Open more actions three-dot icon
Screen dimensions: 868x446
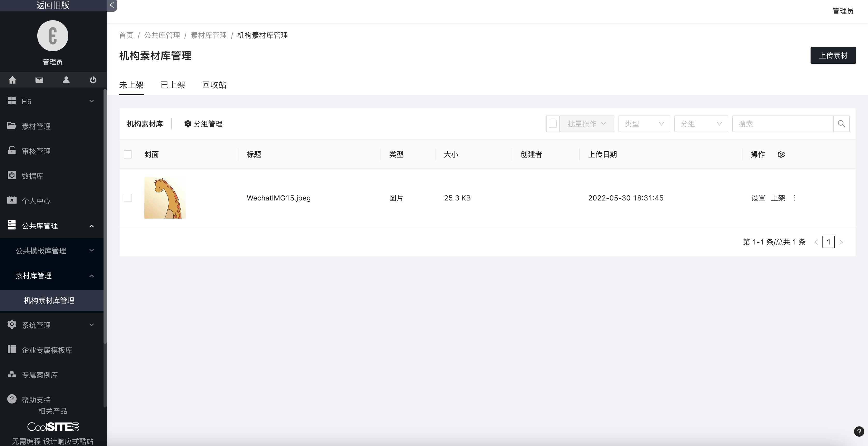pyautogui.click(x=794, y=198)
